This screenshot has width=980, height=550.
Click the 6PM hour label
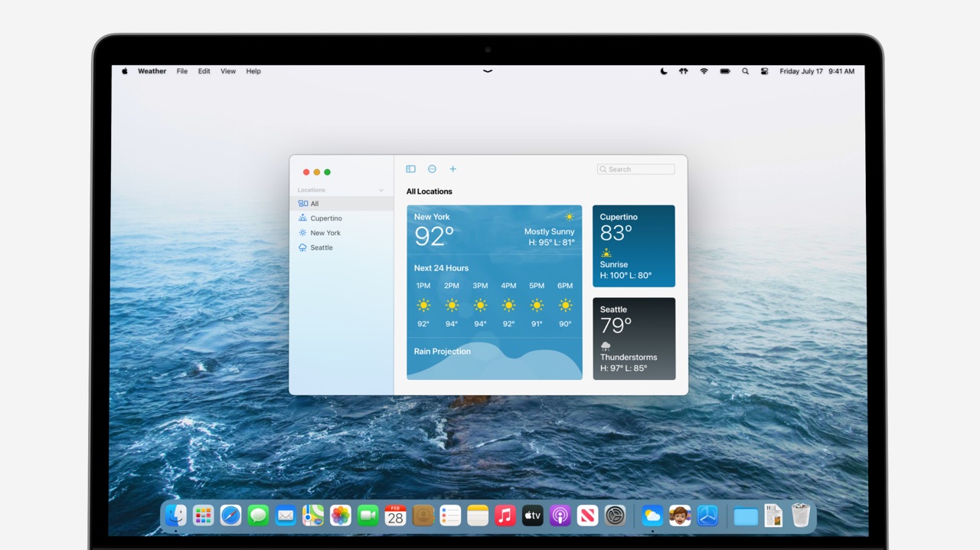click(565, 286)
